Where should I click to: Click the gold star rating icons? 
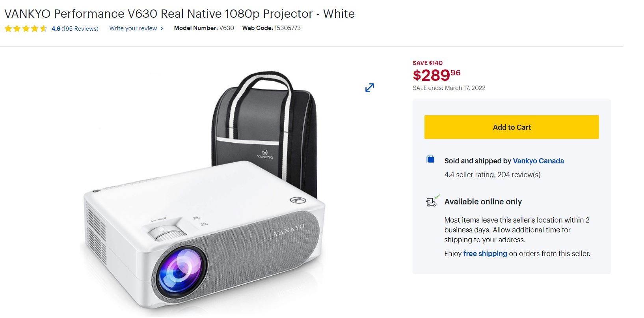click(26, 28)
